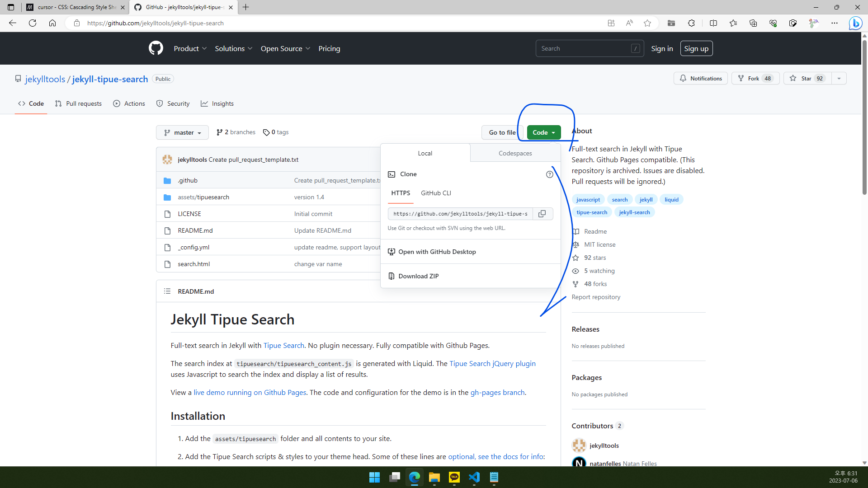
Task: Click Open with GitHub Desktop
Action: pyautogui.click(x=432, y=252)
